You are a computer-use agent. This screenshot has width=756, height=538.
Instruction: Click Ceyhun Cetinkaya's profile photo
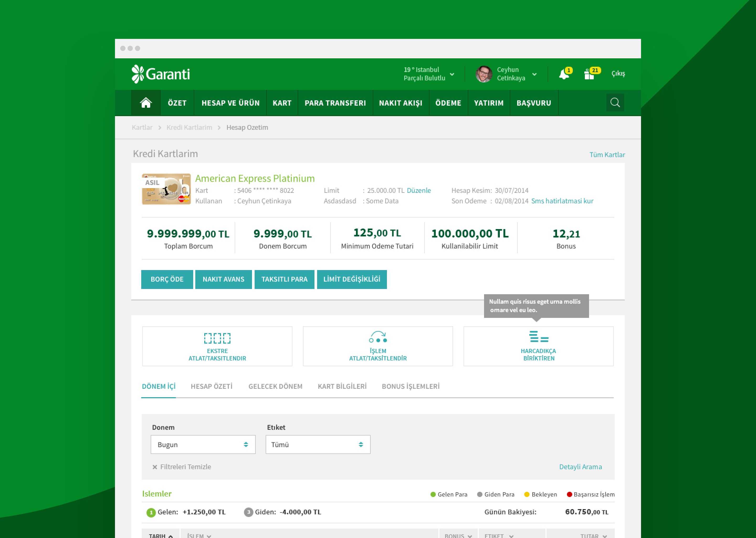click(x=484, y=74)
